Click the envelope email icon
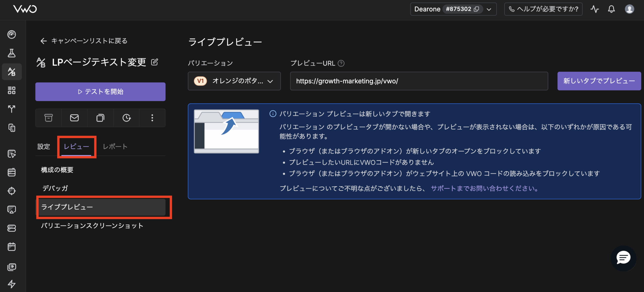Screen dimensions: 644x292 click(74, 118)
